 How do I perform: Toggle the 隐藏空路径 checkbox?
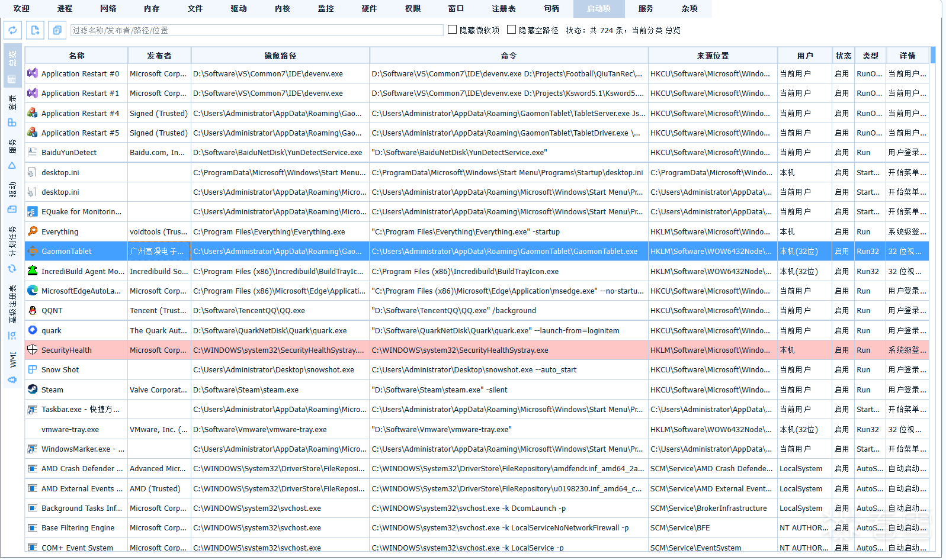512,30
